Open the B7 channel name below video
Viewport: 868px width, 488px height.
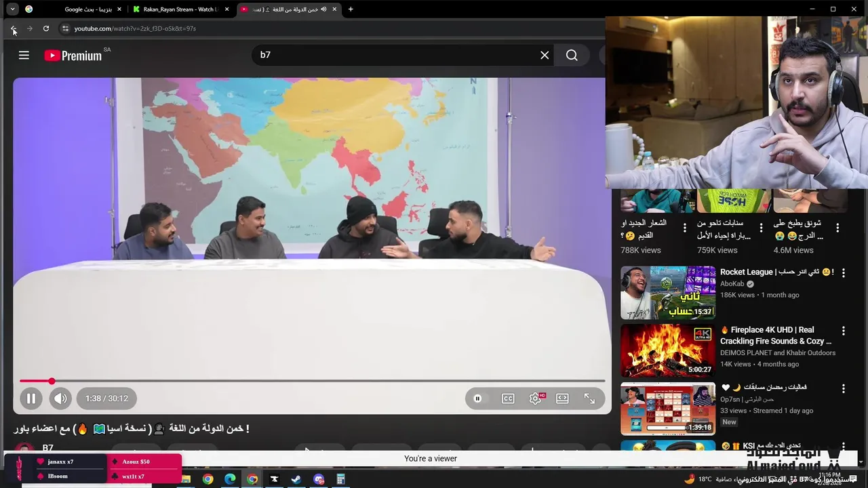pyautogui.click(x=47, y=448)
